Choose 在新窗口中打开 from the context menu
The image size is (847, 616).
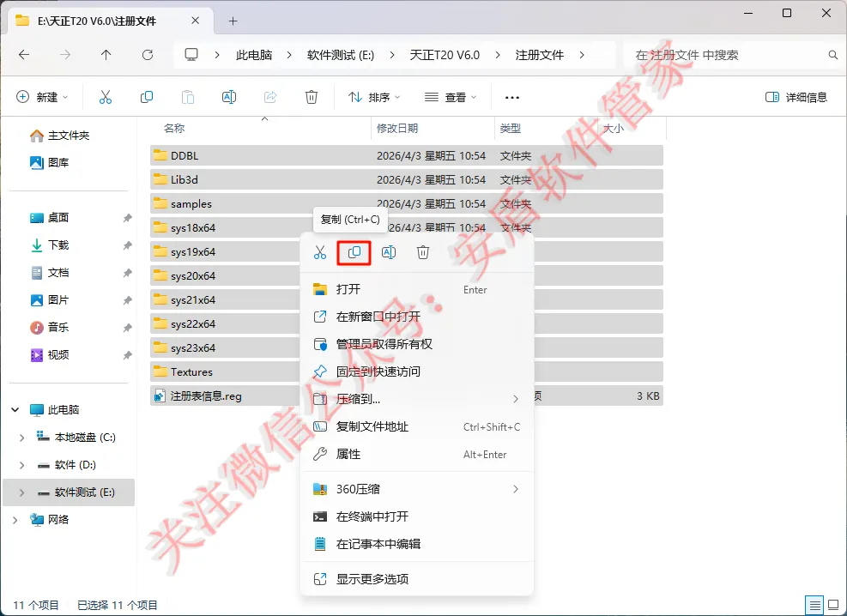click(416, 317)
